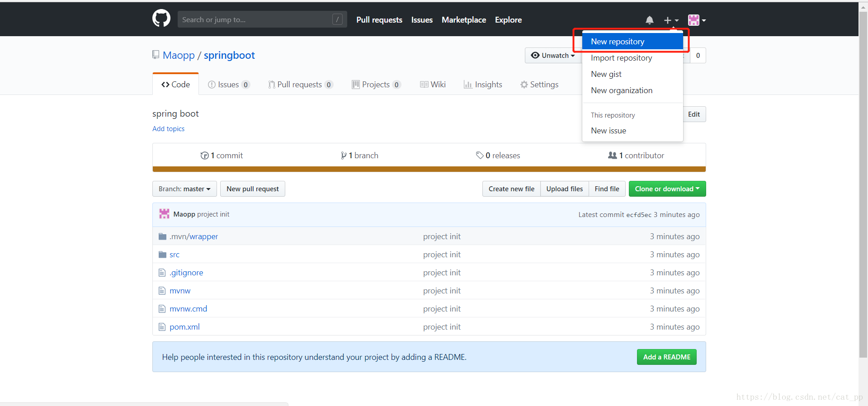Screen dimensions: 868x406
Task: Click the Create new file button
Action: click(511, 189)
